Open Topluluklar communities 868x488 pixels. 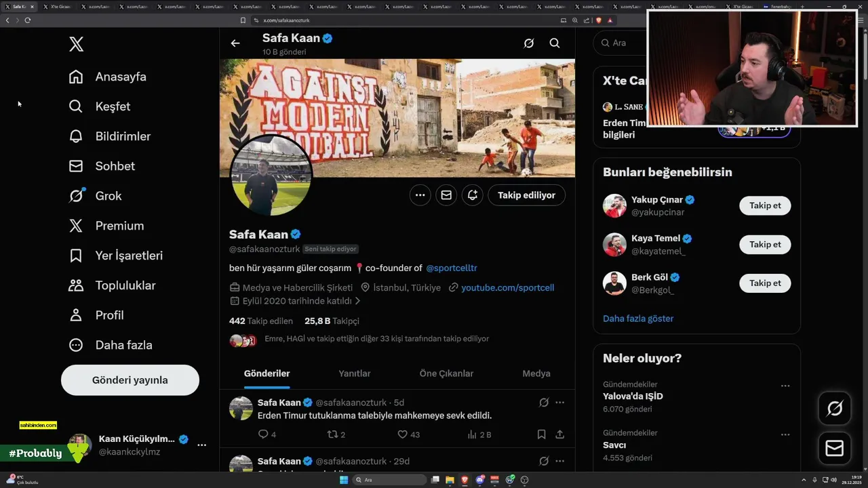pos(113,285)
